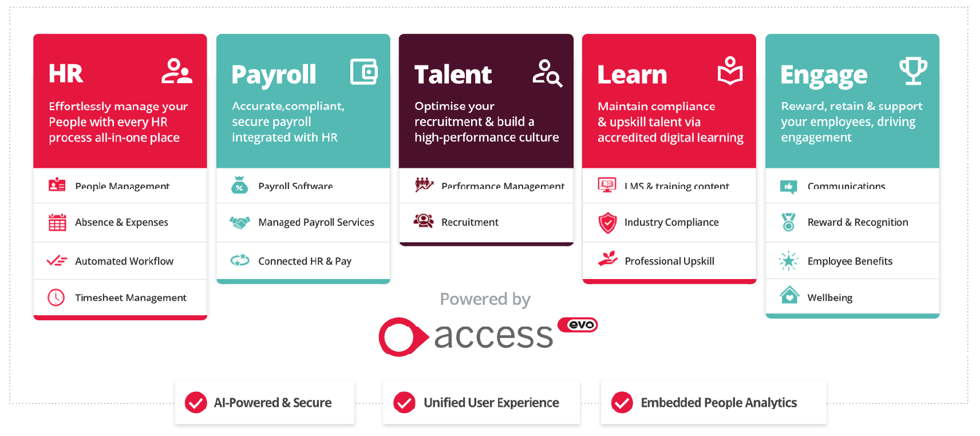
Task: Click the Unified User Experience checkmark
Action: [x=404, y=403]
